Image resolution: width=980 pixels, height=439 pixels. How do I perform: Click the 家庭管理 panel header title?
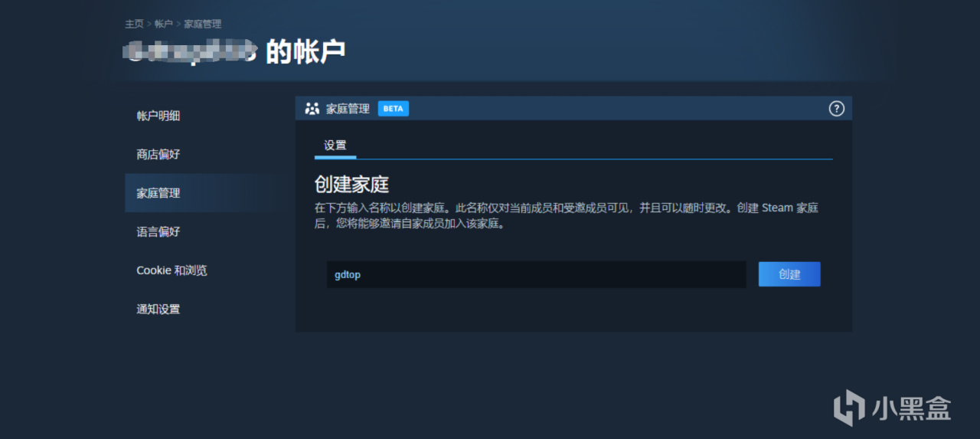coord(348,109)
